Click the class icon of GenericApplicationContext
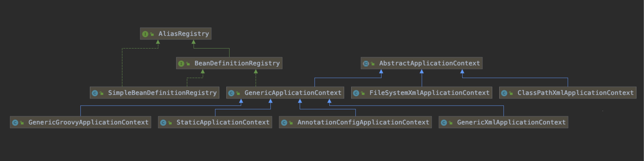Image resolution: width=644 pixels, height=161 pixels. pyautogui.click(x=231, y=93)
